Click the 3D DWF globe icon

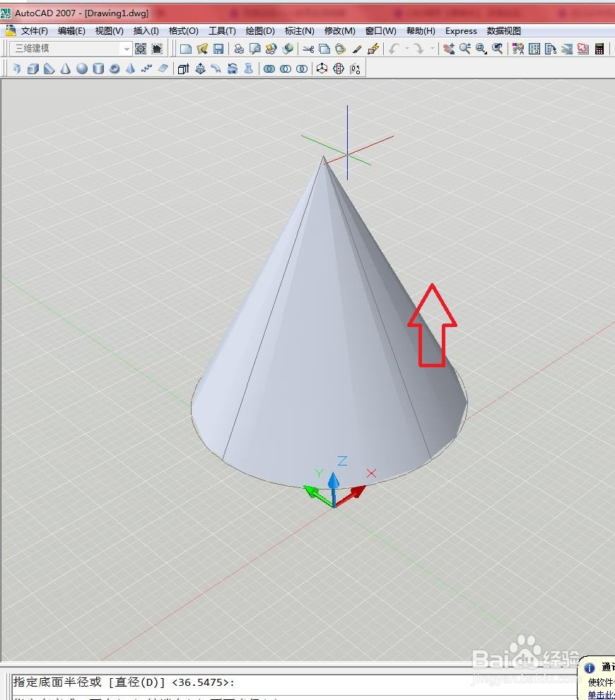(x=288, y=49)
